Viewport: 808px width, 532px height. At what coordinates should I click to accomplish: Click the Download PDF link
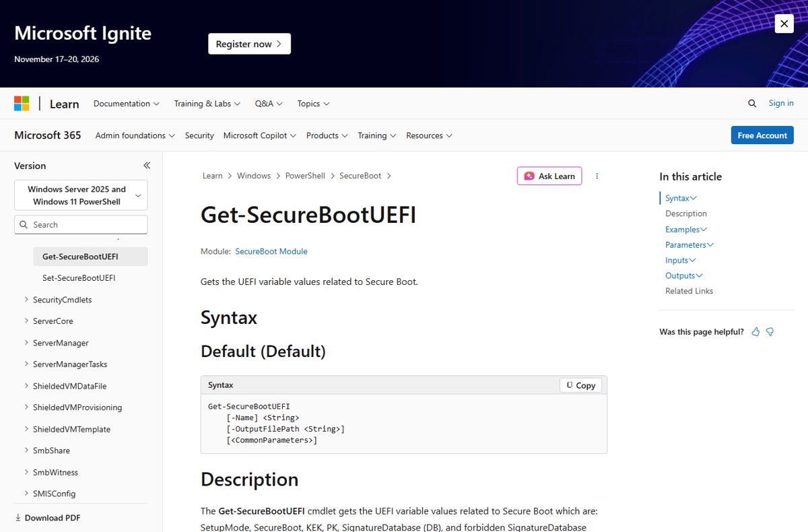click(x=48, y=518)
